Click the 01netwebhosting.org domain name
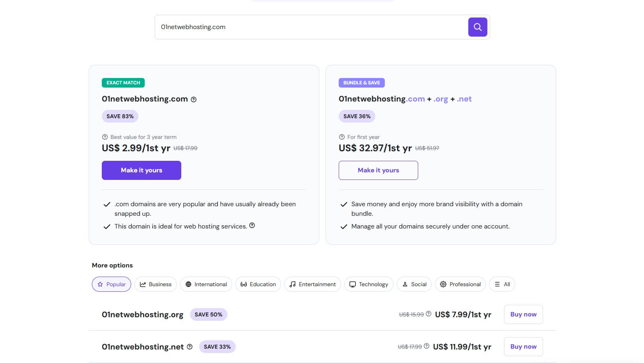This screenshot has width=644, height=363. [142, 314]
